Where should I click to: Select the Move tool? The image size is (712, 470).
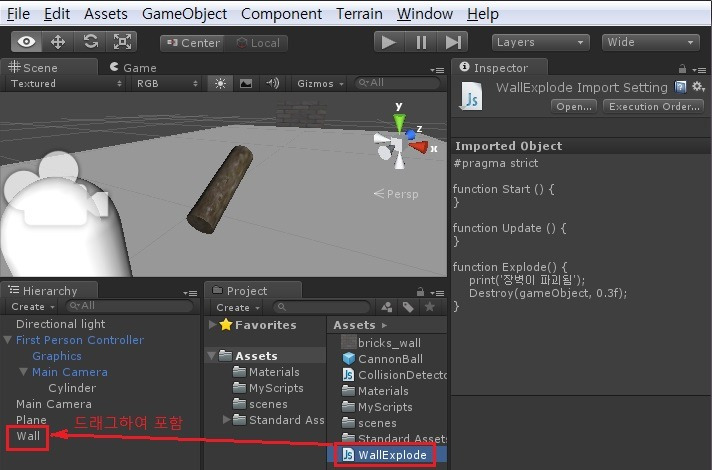(58, 42)
